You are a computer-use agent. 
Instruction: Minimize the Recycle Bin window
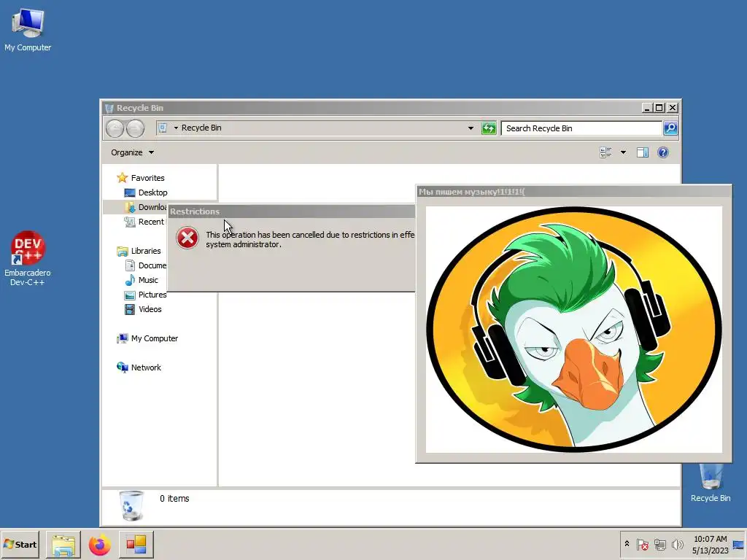646,108
